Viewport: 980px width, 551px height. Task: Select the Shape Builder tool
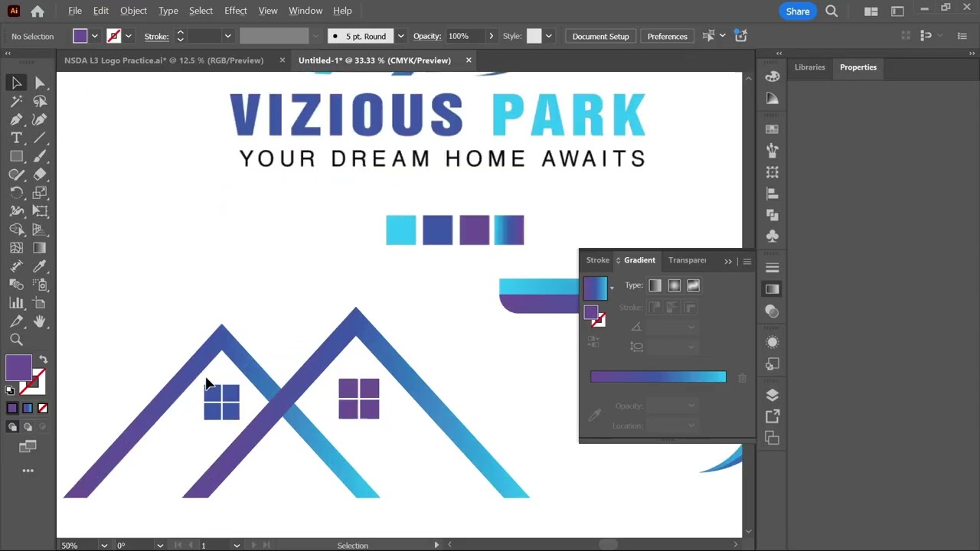[x=16, y=230]
